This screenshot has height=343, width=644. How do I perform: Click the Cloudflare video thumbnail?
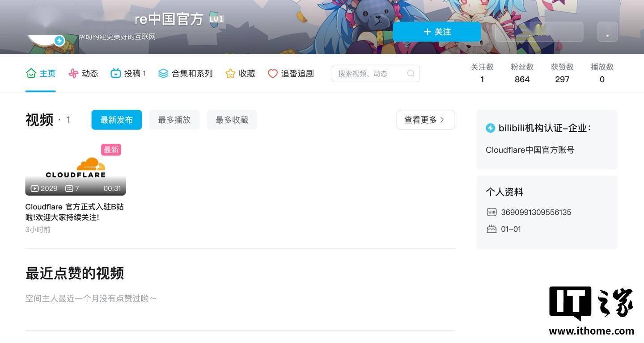click(76, 169)
